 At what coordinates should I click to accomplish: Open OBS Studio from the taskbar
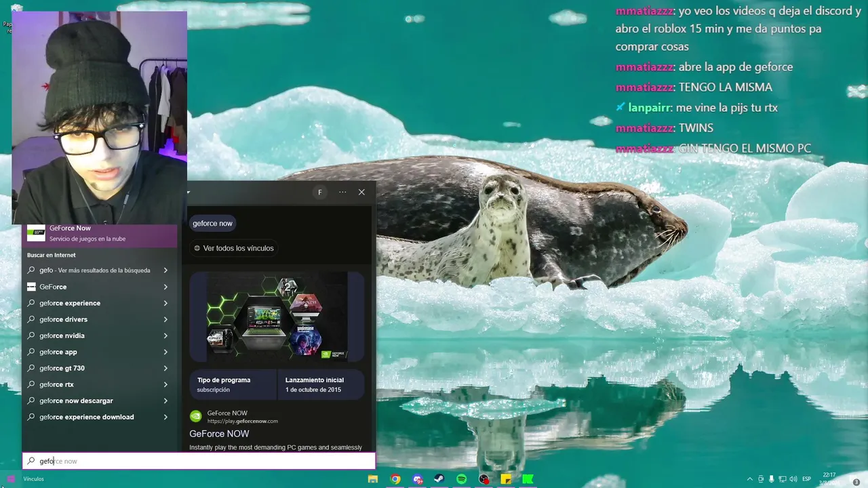484,479
